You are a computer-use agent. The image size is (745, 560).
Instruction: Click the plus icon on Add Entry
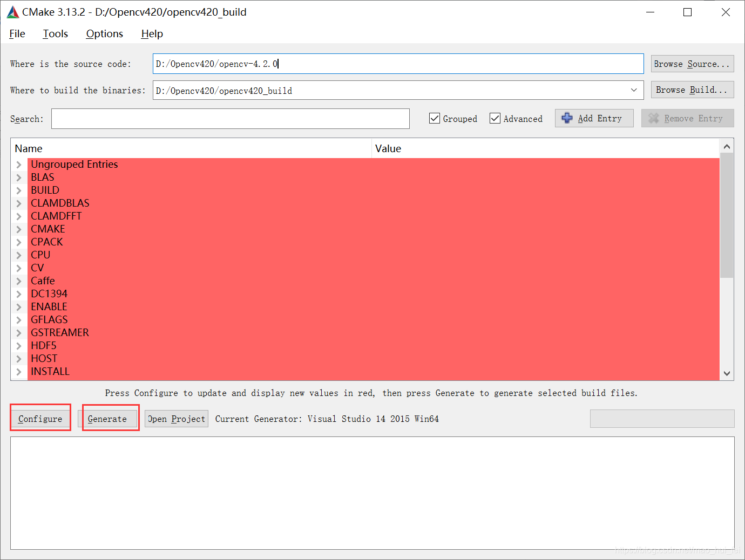click(x=567, y=118)
